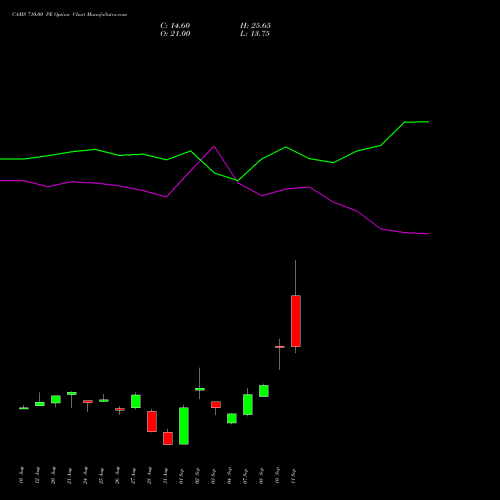Select the 11 Sep date label
This screenshot has height=500, width=500.
click(293, 475)
